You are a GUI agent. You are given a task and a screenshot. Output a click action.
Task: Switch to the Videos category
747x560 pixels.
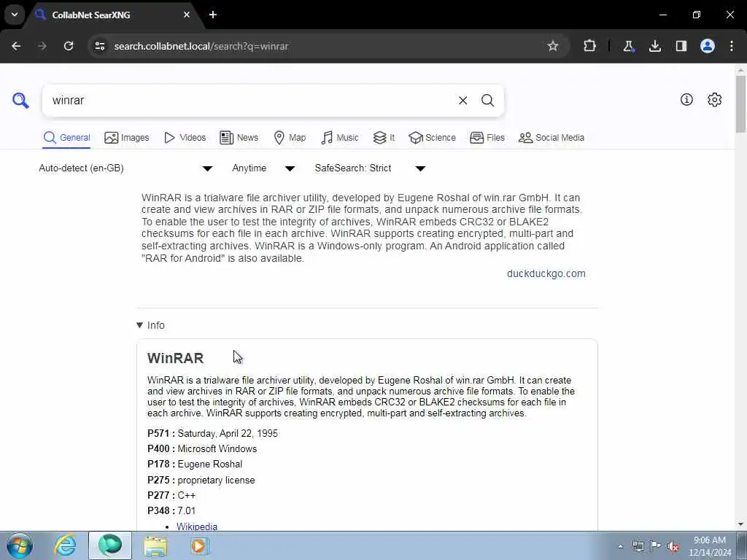(x=185, y=138)
